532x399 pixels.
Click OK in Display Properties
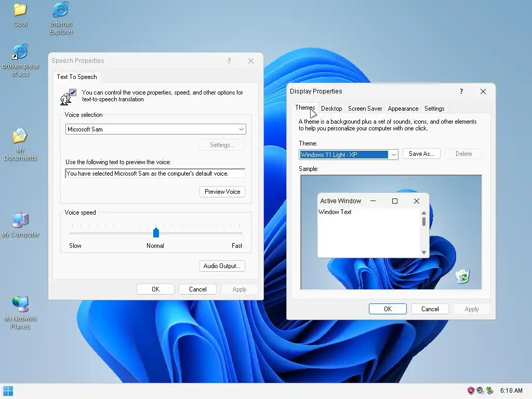pos(388,309)
